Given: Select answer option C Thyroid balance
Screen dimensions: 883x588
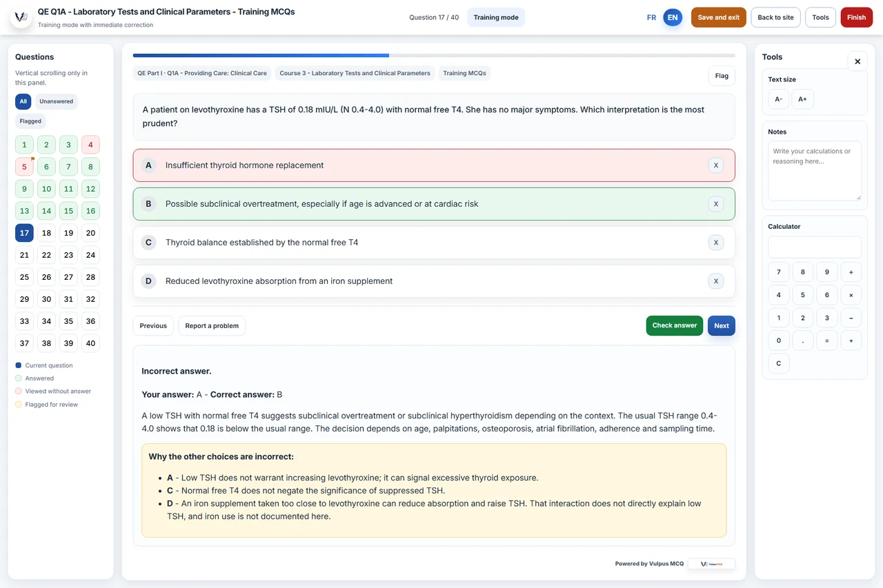Looking at the screenshot, I should click(x=434, y=243).
